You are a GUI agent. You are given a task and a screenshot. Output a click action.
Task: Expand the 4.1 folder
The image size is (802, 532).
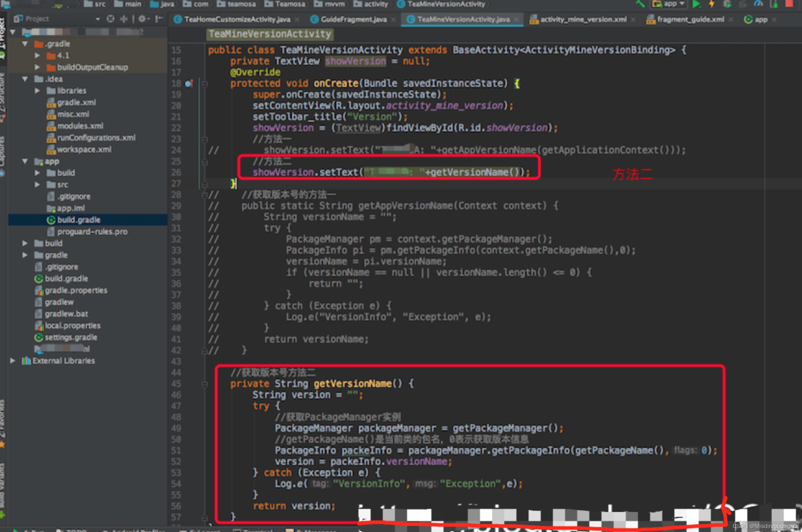point(37,55)
